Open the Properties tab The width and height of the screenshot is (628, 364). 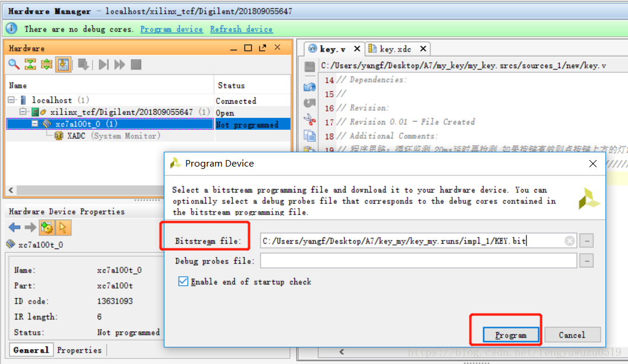pos(80,350)
